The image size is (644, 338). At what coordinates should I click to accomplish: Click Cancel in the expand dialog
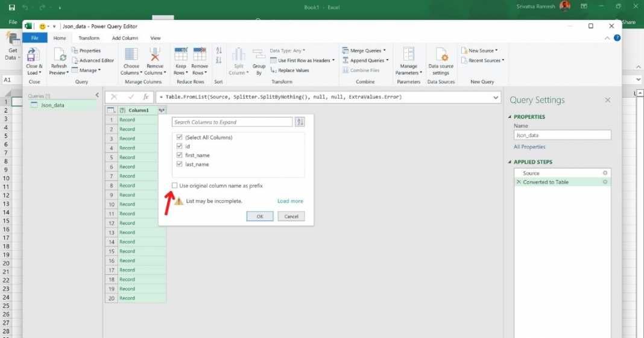click(x=291, y=216)
